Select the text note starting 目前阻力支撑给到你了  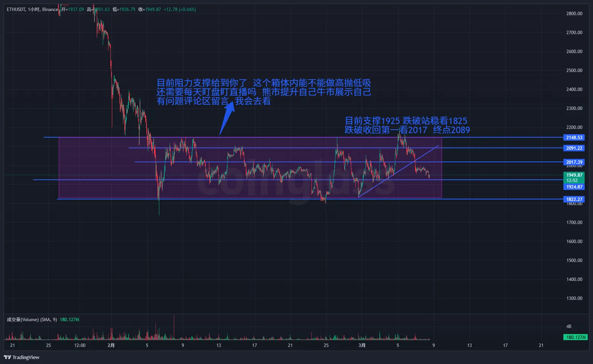tap(264, 92)
